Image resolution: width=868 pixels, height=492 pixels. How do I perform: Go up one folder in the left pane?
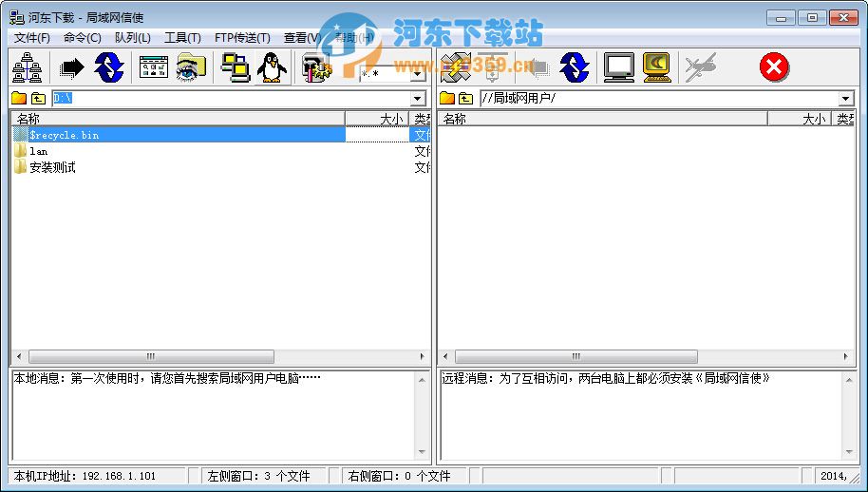[38, 99]
